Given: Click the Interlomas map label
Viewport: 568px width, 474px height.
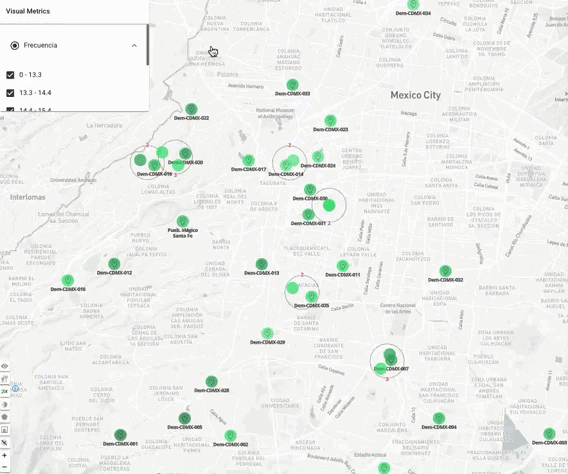Looking at the screenshot, I should click(x=28, y=197).
